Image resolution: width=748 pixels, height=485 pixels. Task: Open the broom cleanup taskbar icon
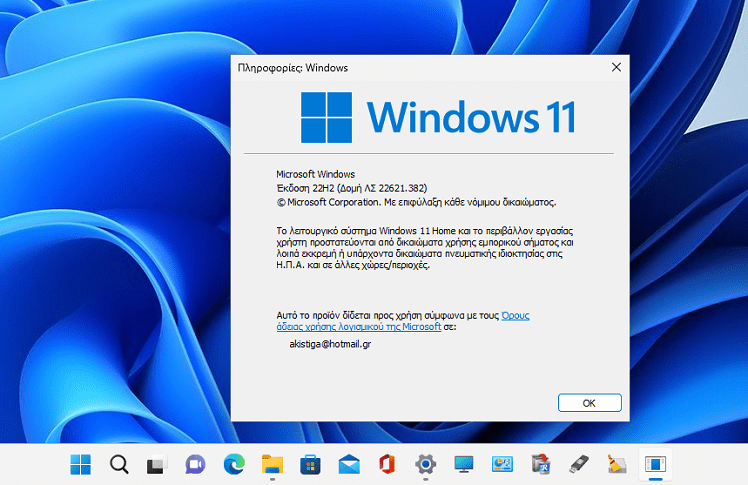[617, 464]
